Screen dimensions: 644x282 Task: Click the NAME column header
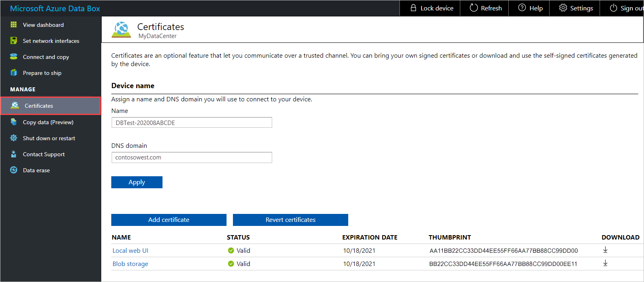point(121,238)
